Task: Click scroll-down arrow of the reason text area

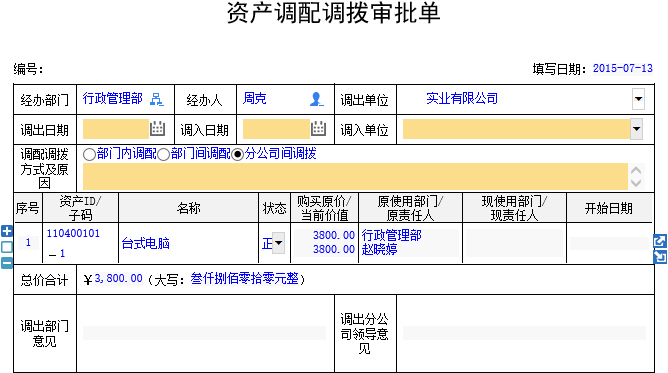Action: [x=636, y=184]
